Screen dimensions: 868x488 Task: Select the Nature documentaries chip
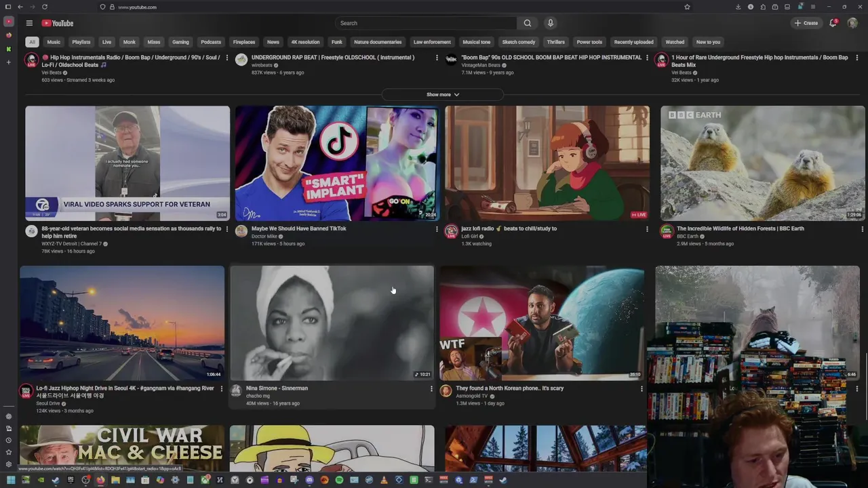coord(378,42)
